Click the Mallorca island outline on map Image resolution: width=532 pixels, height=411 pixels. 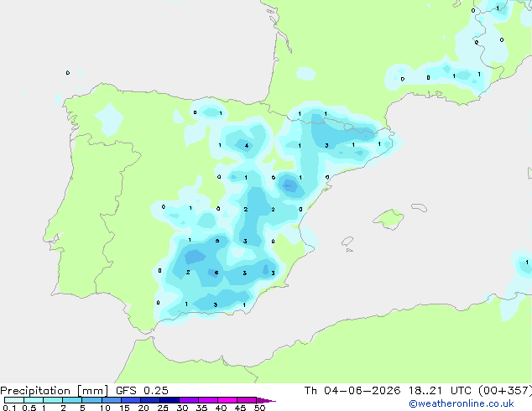pos(389,220)
